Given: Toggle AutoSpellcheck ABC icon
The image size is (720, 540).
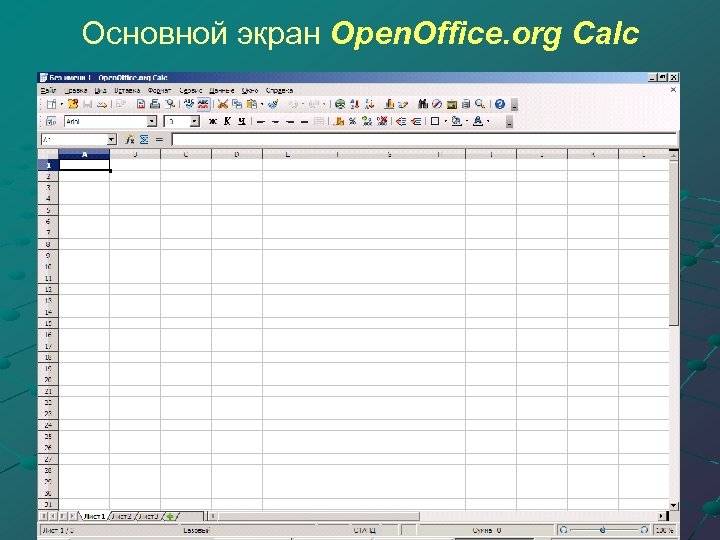Looking at the screenshot, I should [203, 104].
